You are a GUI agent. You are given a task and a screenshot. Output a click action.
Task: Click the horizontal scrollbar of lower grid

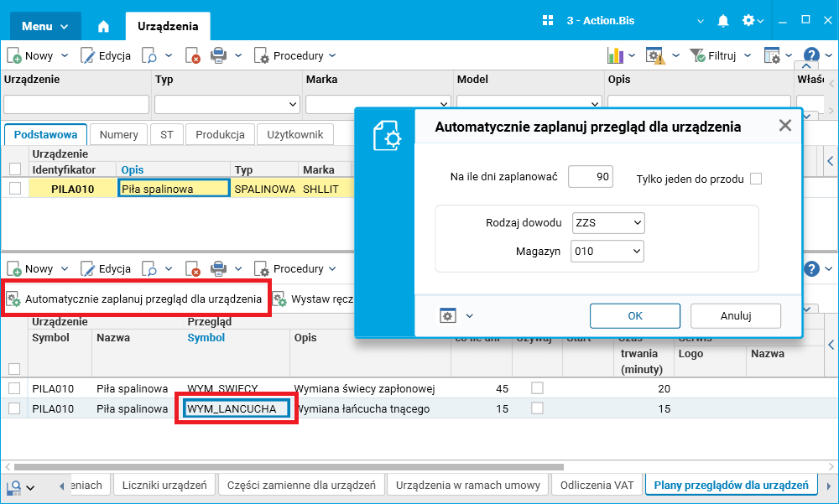pyautogui.click(x=289, y=466)
